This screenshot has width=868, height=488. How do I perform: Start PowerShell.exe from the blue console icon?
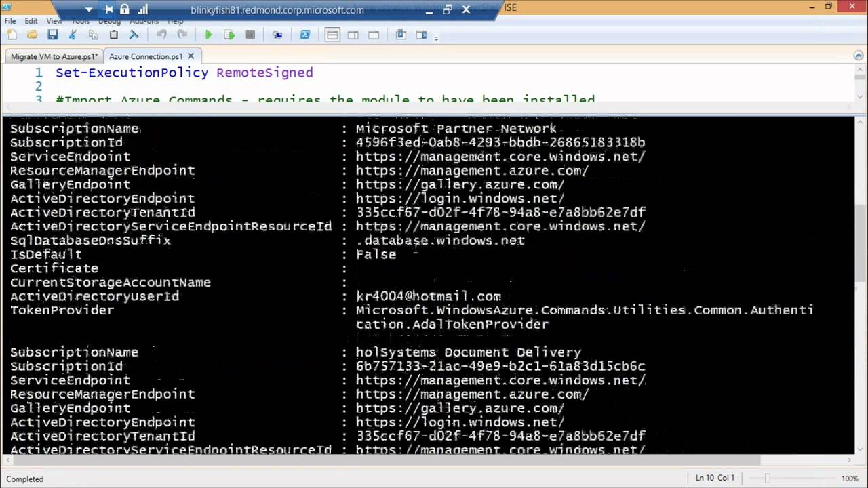point(304,35)
